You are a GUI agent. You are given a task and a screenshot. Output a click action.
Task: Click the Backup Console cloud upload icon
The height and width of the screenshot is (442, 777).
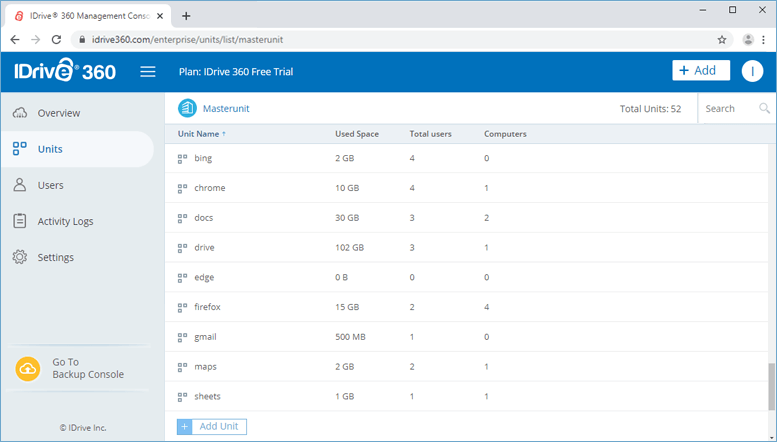point(28,369)
